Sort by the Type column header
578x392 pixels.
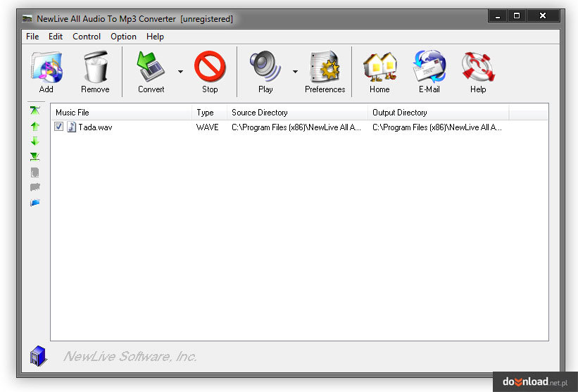[x=209, y=113]
